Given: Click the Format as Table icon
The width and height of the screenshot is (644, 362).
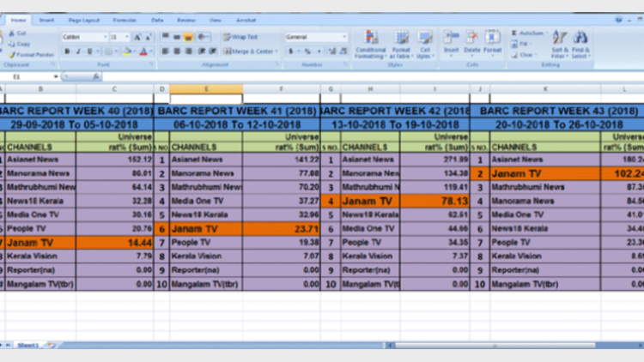Looking at the screenshot, I should point(401,42).
